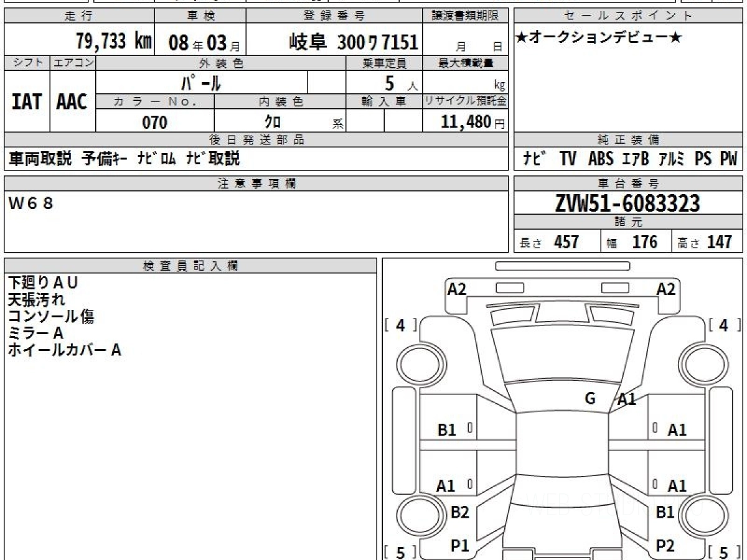Select the 下廻りAU inspector note
Screen dimensions: 747x560
click(x=43, y=283)
